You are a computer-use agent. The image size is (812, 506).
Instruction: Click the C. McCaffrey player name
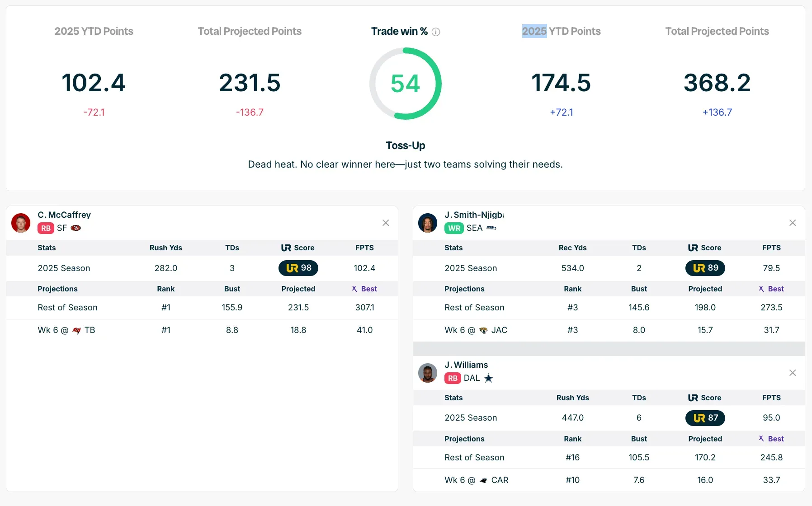(64, 215)
